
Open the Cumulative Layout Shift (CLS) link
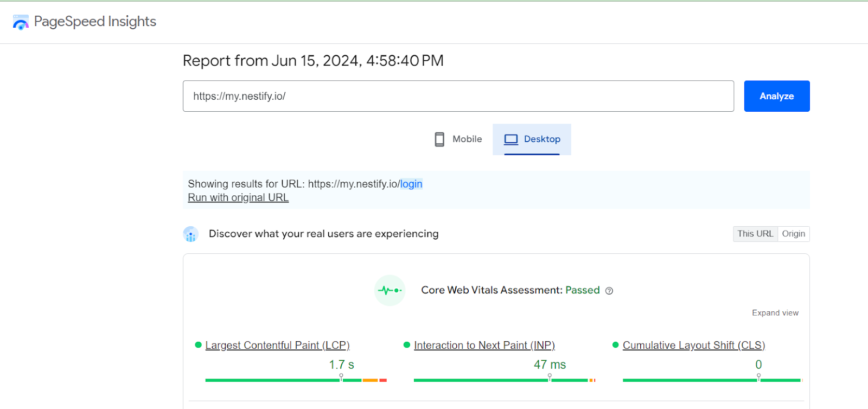point(694,346)
